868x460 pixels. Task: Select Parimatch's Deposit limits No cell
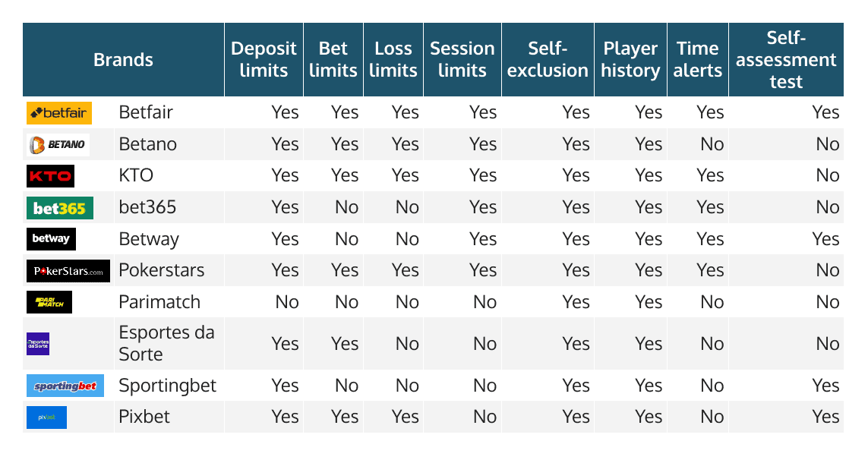(x=287, y=302)
